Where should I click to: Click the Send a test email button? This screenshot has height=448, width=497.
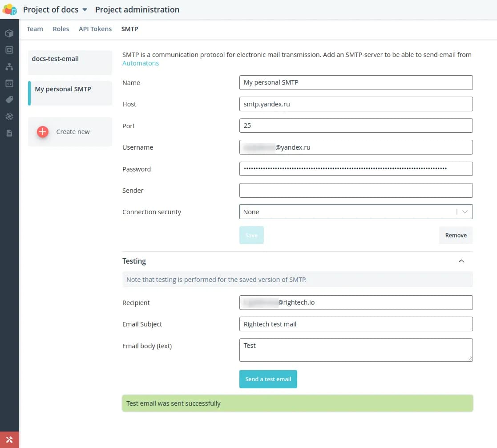(268, 379)
